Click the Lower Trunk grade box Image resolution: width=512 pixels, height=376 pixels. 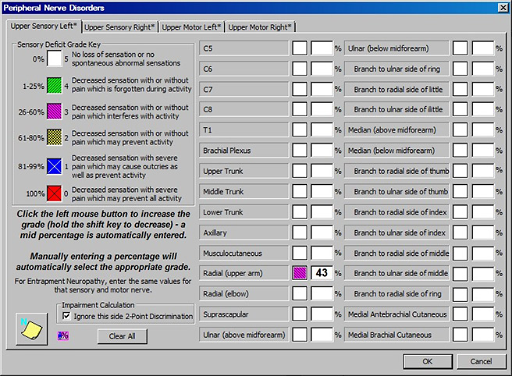[300, 212]
